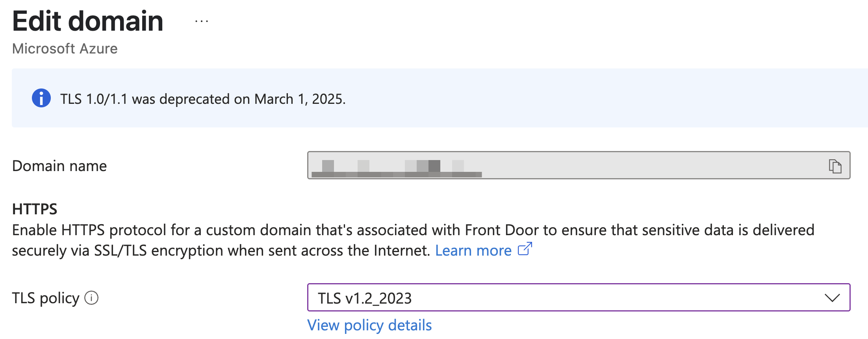This screenshot has height=339, width=868.
Task: Click the blue info icon in the banner
Action: (41, 98)
